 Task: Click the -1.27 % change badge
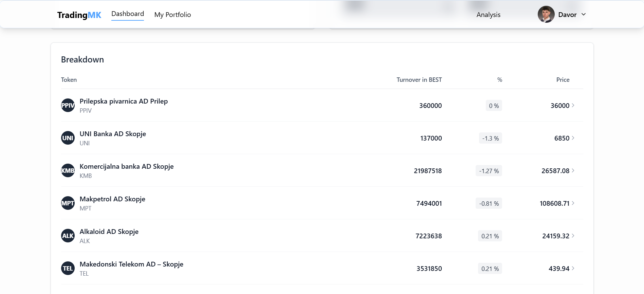coord(489,171)
